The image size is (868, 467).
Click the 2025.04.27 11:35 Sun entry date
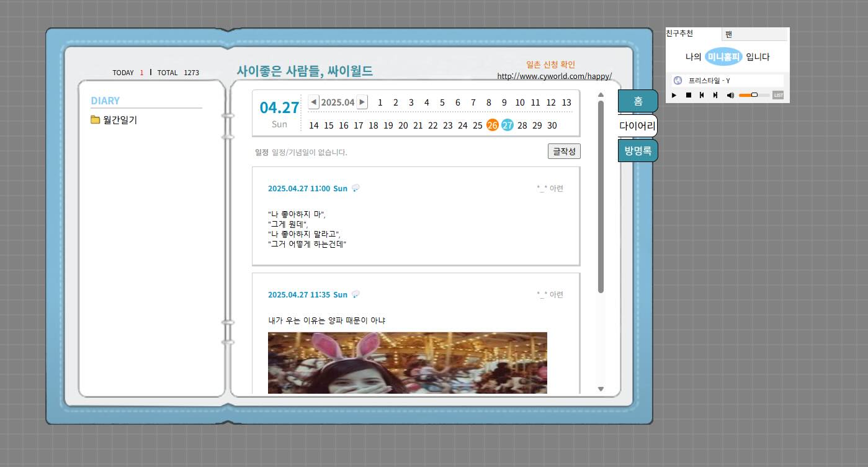coord(308,295)
